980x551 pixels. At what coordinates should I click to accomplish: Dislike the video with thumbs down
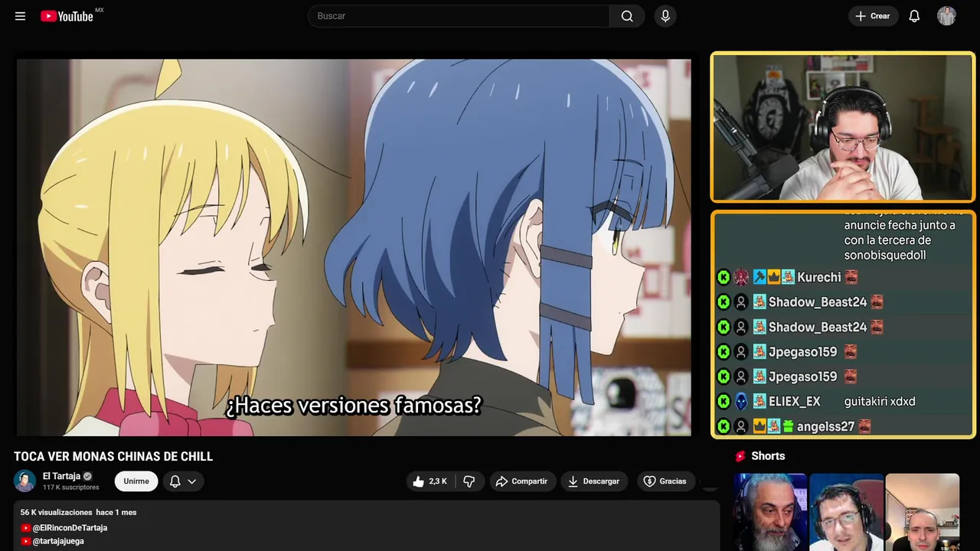pos(469,481)
